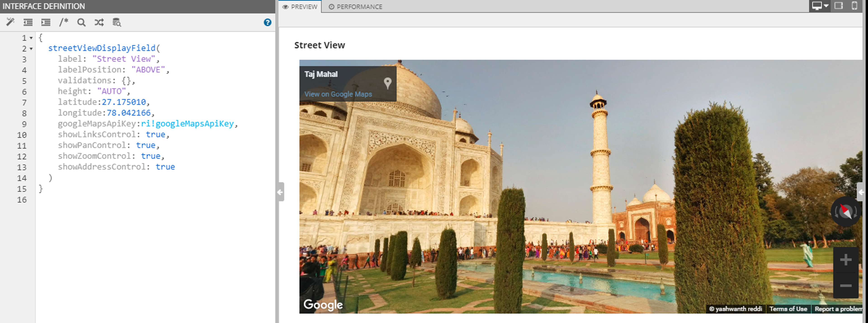Click ri!googleMapsApiKey in the code

click(187, 123)
